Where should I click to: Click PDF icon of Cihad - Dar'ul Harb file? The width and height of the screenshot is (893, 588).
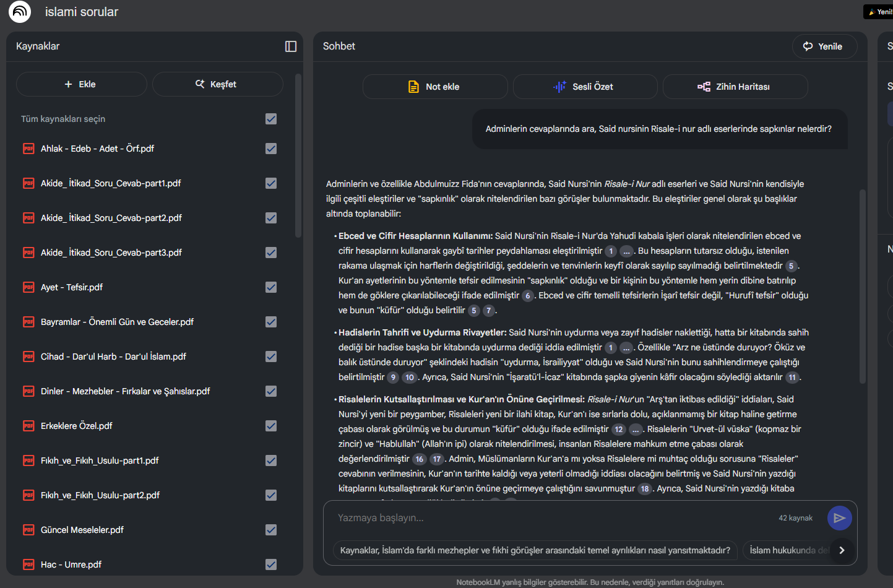[x=28, y=357]
